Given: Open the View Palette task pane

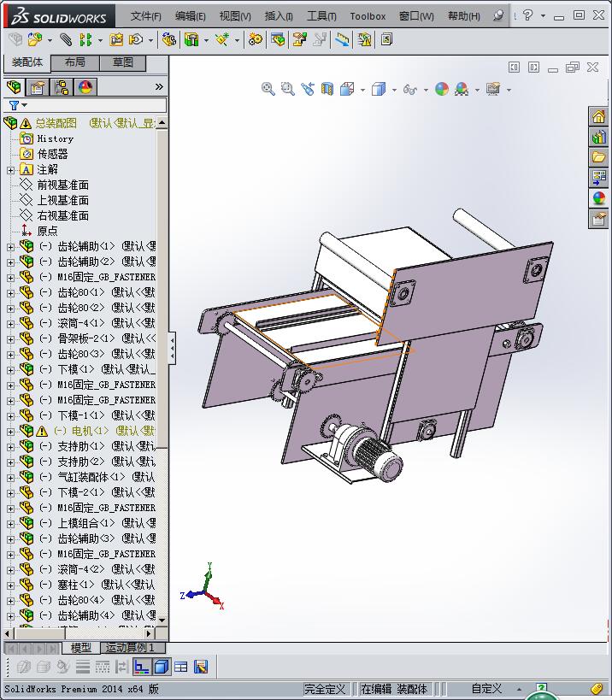Looking at the screenshot, I should (x=598, y=178).
